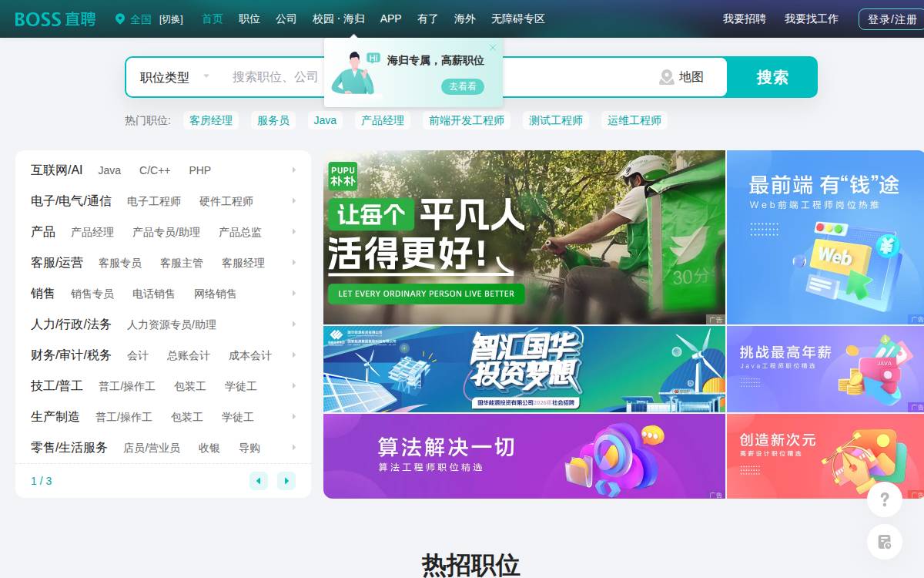Expand the 财务/审计/税务 category arrow

pyautogui.click(x=294, y=355)
